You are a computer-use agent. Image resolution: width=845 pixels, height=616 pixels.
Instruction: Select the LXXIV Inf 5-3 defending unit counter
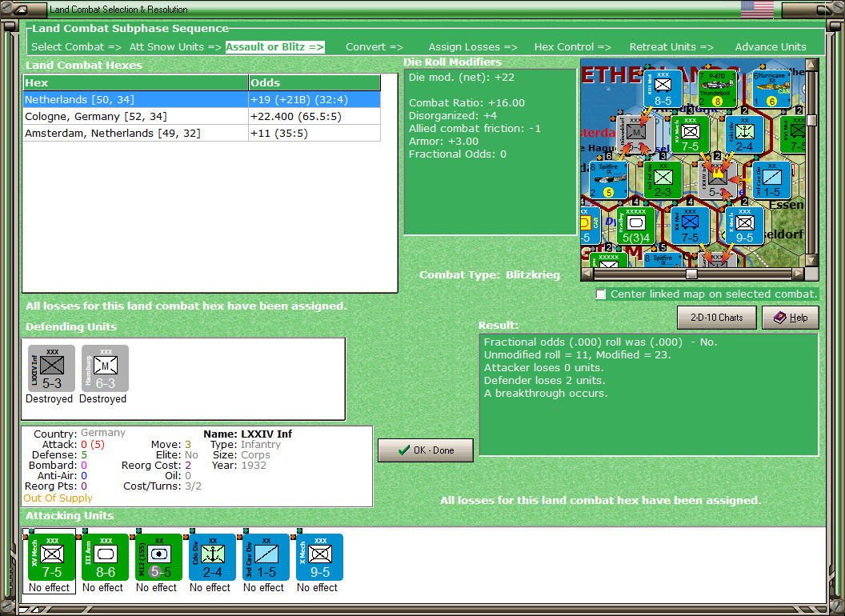(x=52, y=369)
